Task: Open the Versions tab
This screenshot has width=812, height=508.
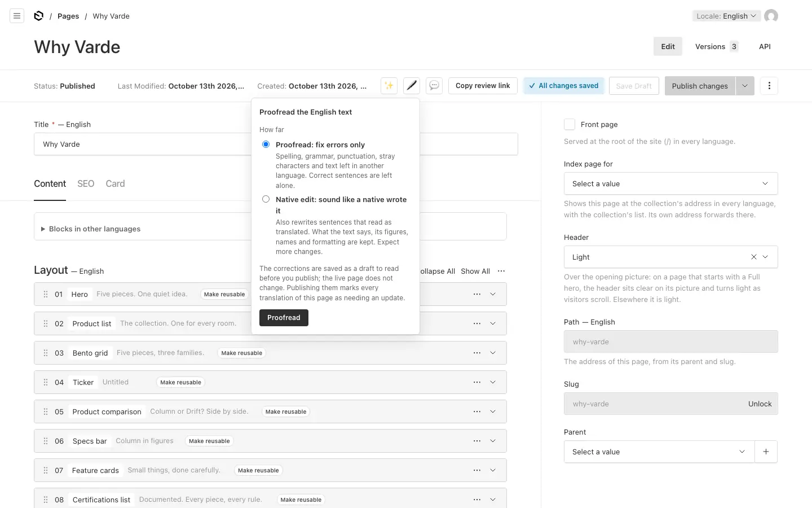Action: [717, 46]
